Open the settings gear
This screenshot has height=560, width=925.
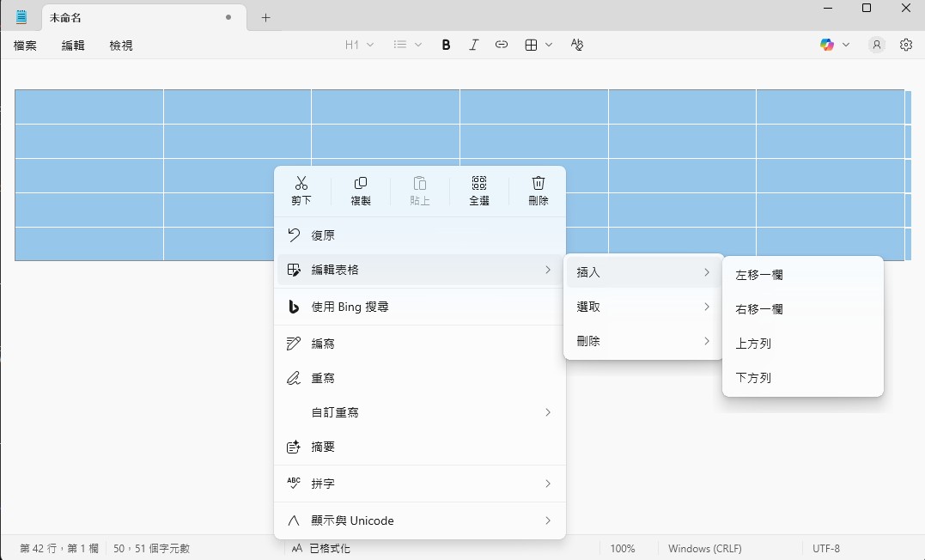pos(905,44)
